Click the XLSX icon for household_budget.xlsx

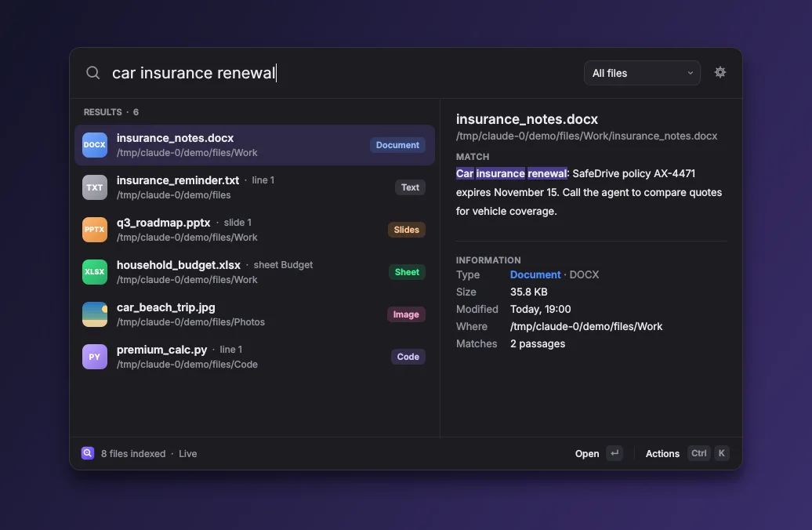click(95, 272)
